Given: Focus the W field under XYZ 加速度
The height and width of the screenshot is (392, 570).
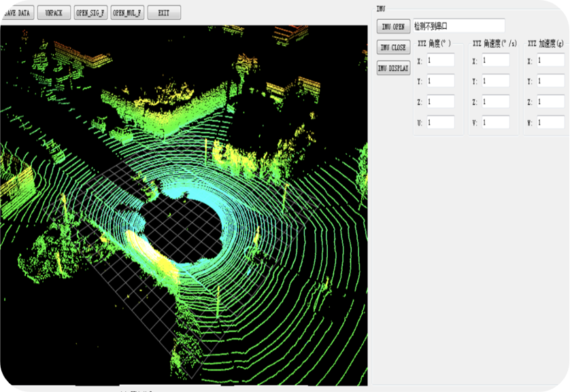Looking at the screenshot, I should click(551, 122).
